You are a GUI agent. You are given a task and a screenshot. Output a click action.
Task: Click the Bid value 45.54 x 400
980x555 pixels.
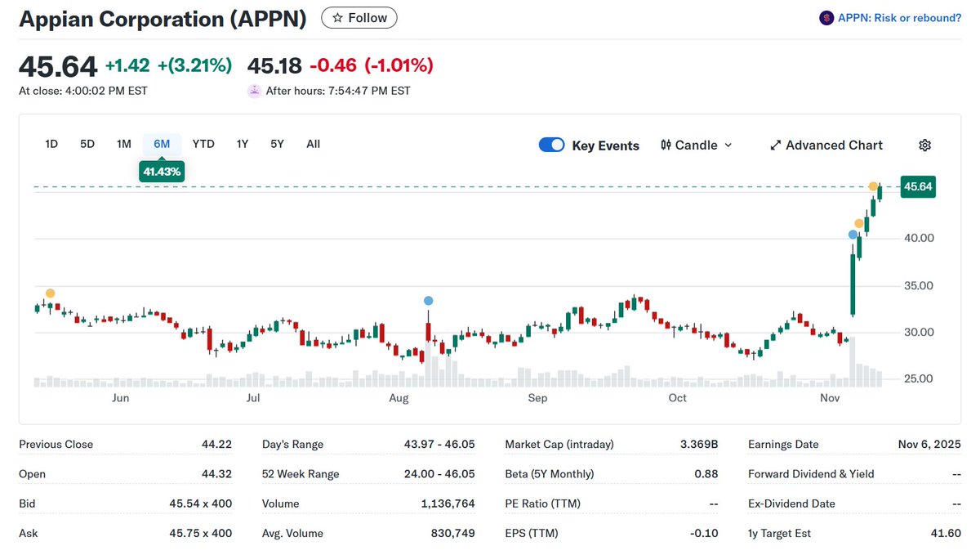tap(200, 504)
